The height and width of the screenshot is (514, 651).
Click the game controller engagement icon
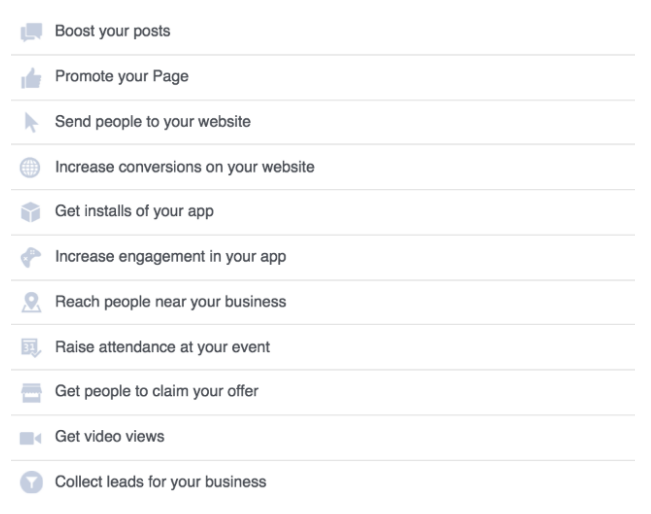click(x=32, y=258)
